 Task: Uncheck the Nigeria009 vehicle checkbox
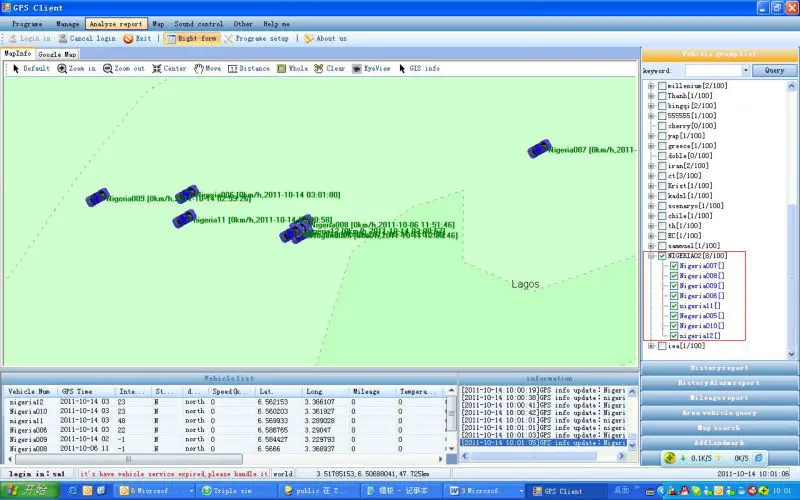pos(674,286)
